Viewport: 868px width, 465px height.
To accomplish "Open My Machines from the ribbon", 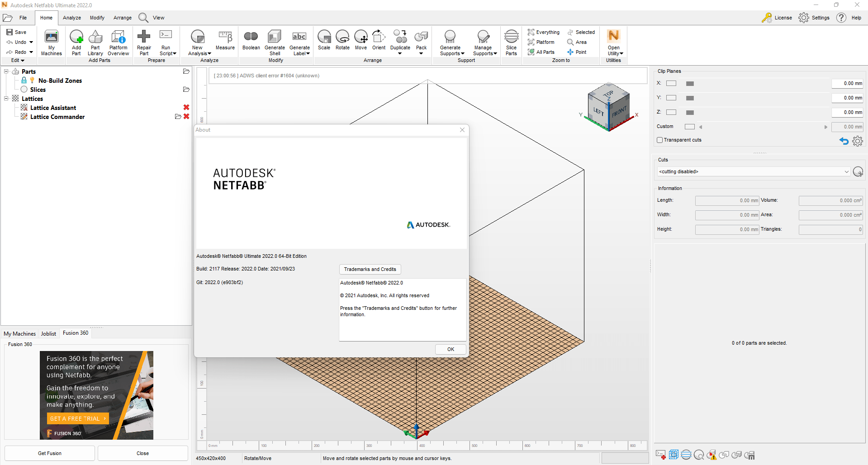I will (x=52, y=43).
